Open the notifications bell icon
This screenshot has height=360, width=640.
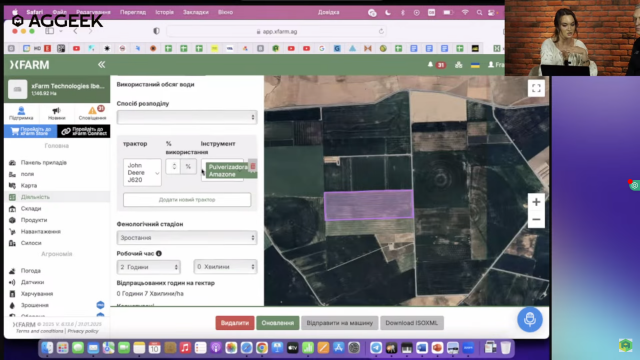pos(430,64)
